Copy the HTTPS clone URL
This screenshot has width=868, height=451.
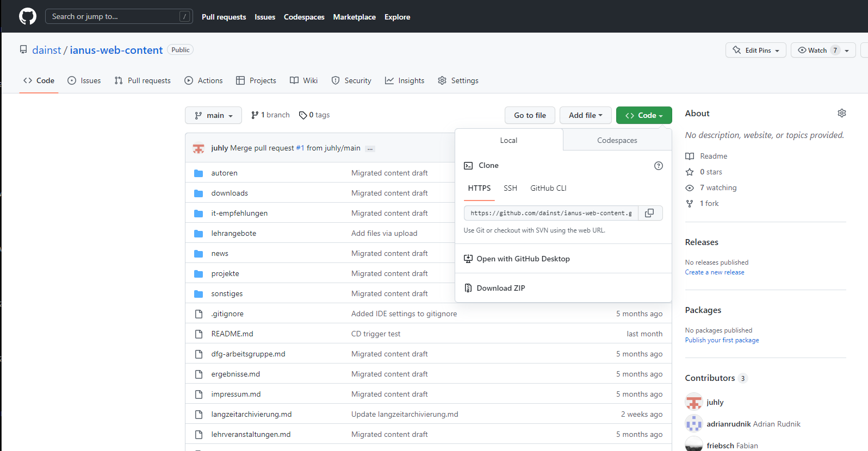click(650, 213)
